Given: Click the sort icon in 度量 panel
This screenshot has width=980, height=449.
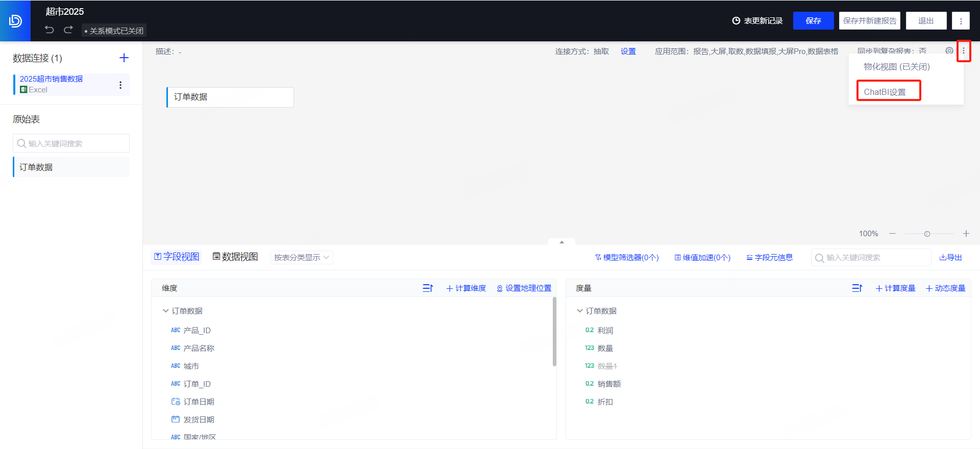Looking at the screenshot, I should (x=857, y=288).
